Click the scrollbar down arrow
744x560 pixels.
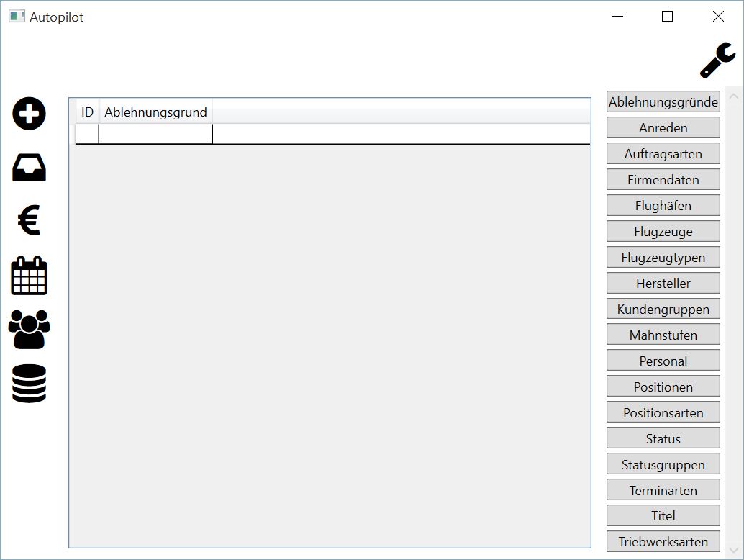click(733, 550)
